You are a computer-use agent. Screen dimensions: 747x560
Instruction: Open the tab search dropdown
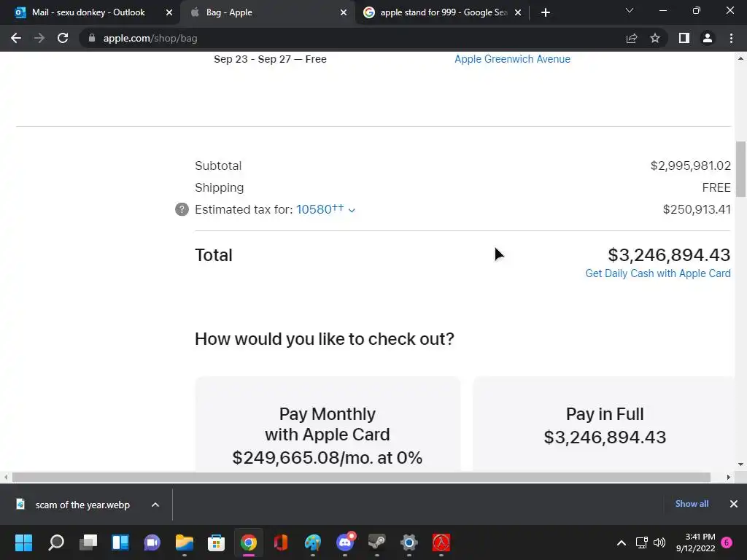[630, 10]
